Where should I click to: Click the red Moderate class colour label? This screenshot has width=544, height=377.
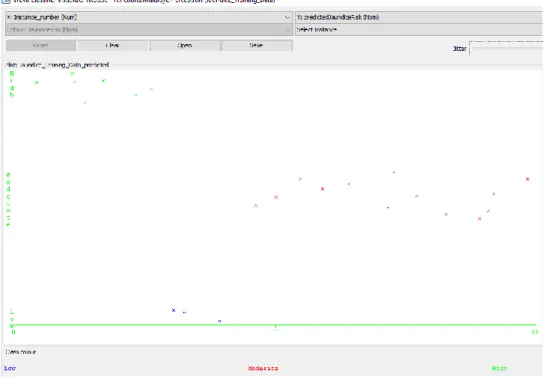pos(263,368)
